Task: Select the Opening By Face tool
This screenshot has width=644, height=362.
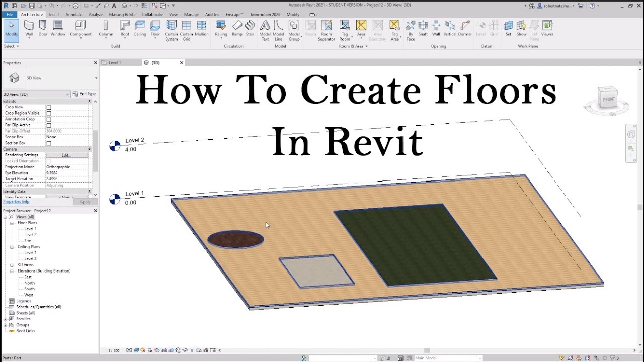Action: click(x=411, y=30)
